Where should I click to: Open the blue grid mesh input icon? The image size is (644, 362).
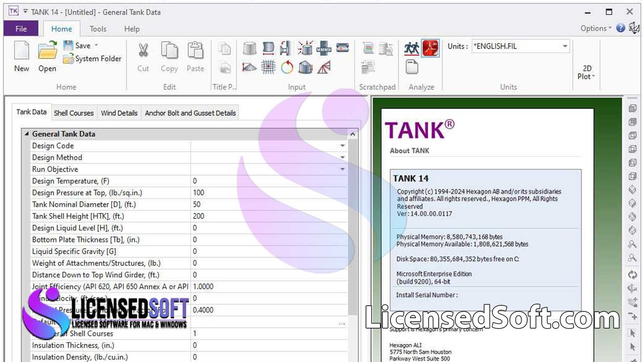[x=268, y=67]
